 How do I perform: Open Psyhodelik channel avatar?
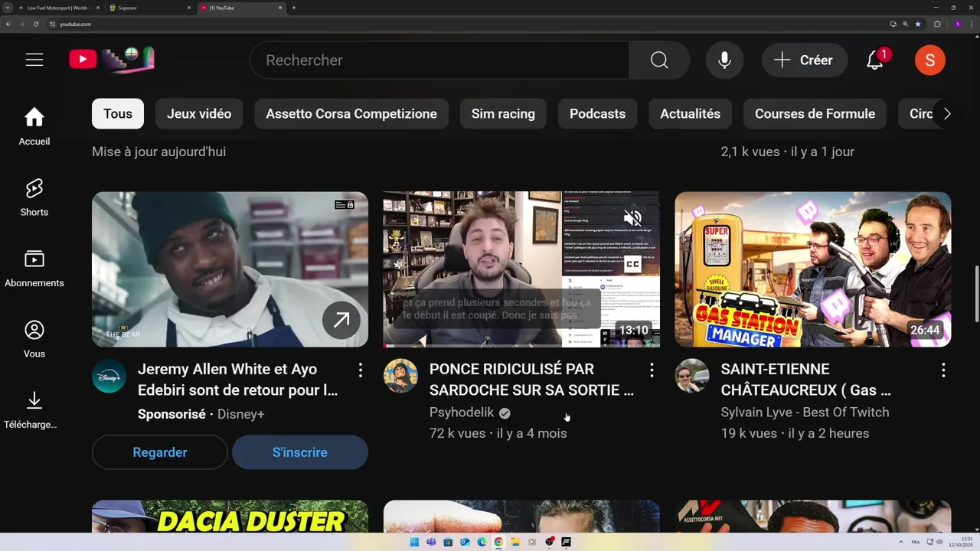pos(400,376)
